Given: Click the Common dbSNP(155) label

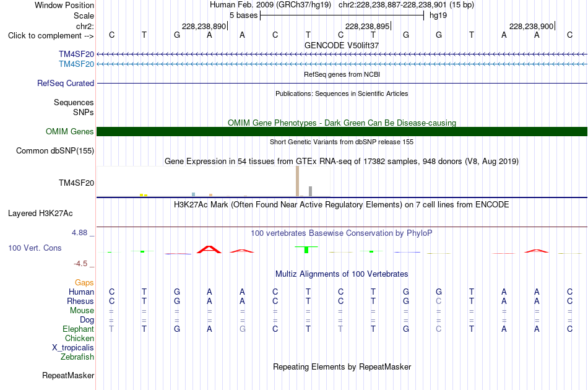Looking at the screenshot, I should coord(55,151).
